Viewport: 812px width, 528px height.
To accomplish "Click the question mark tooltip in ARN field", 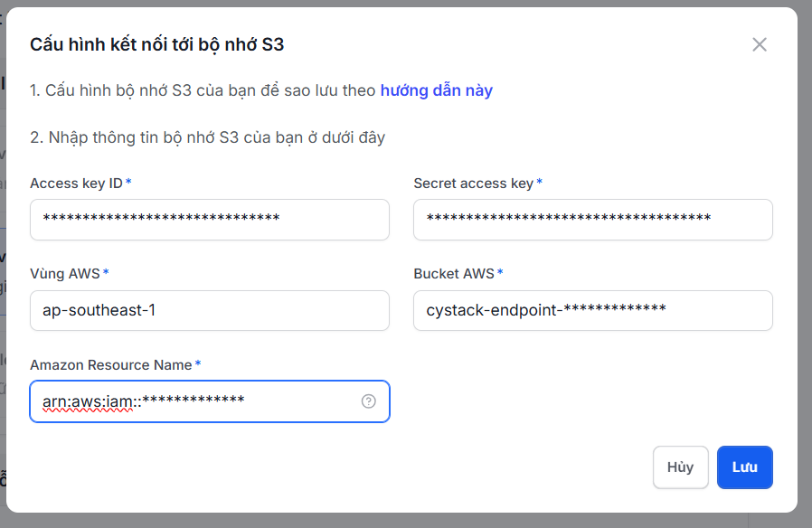I will 369,401.
